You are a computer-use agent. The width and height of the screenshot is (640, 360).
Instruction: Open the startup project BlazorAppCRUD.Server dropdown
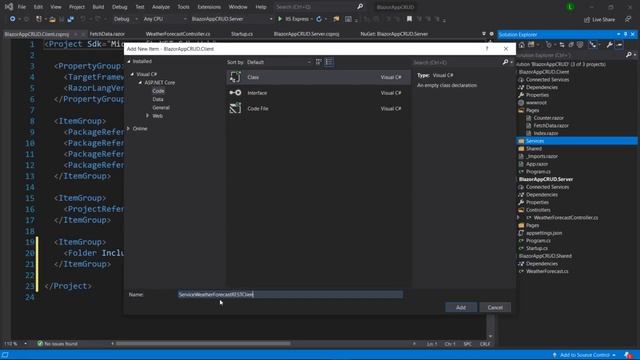coord(231,19)
